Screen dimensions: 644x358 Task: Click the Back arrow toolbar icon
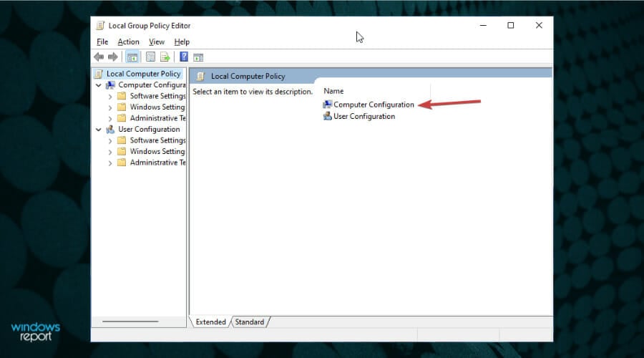pos(99,57)
